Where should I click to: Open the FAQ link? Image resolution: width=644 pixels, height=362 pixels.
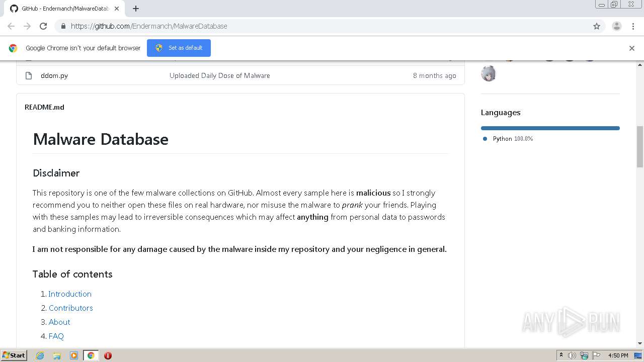[56, 336]
